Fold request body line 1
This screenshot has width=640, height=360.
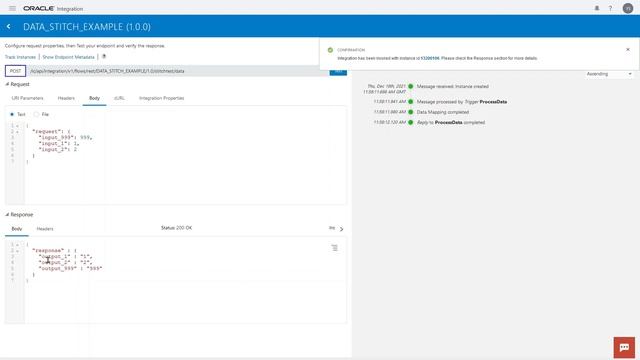(x=18, y=126)
